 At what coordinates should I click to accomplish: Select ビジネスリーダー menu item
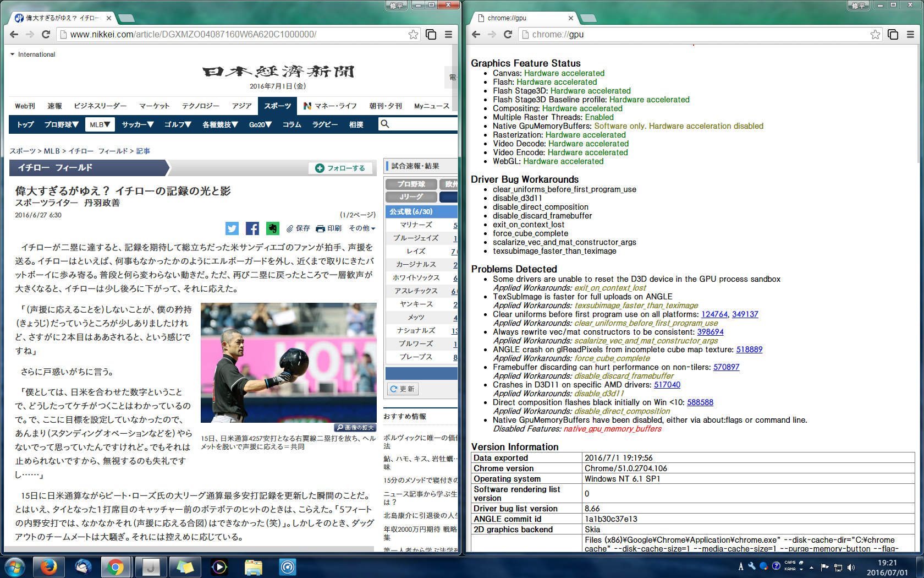pos(100,106)
